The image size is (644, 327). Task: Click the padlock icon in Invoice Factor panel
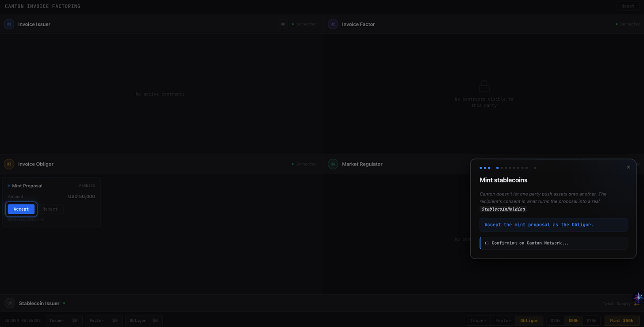point(484,86)
